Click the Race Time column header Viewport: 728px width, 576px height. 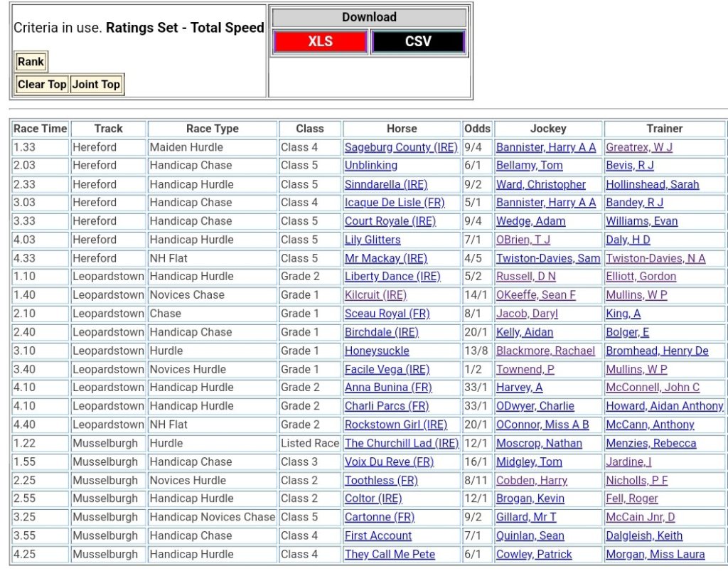point(40,129)
